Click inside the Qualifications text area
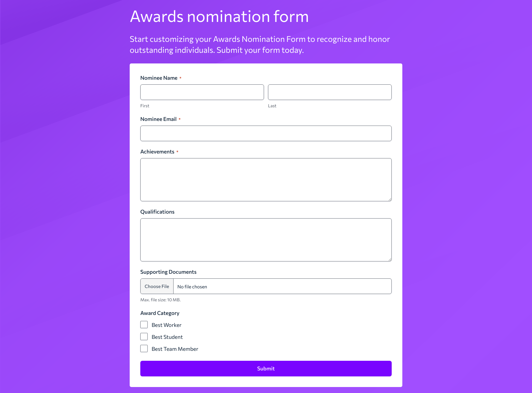This screenshot has height=393, width=532. 266,240
